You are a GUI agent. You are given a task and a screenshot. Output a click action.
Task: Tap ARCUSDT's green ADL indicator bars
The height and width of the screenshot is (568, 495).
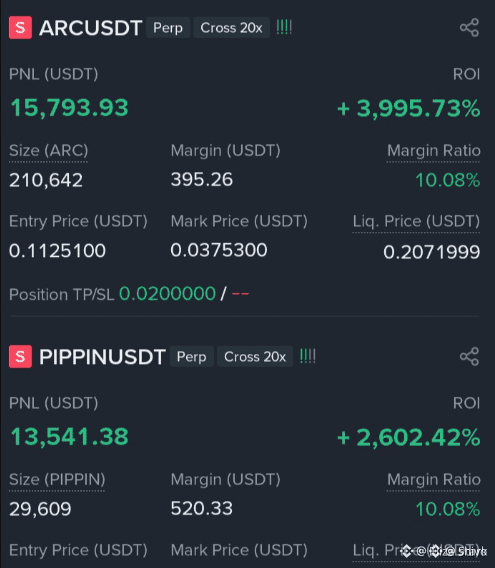pos(284,28)
